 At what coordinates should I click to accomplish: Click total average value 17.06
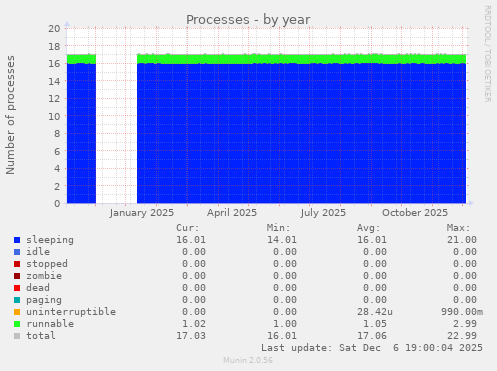372,336
